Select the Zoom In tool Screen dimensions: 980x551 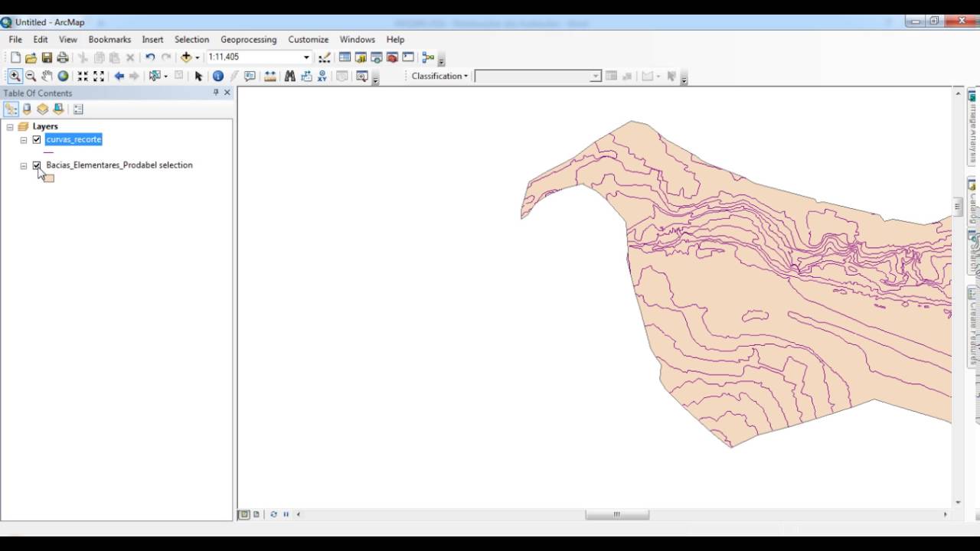[x=15, y=76]
